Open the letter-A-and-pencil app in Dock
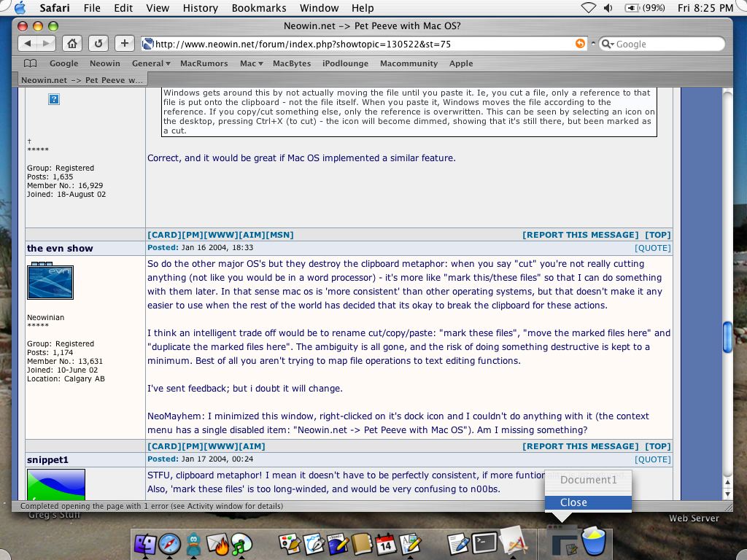747x560 pixels. 410,544
